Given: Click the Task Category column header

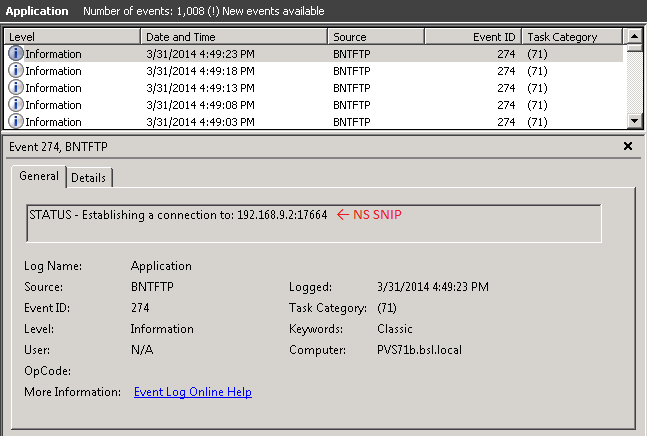Looking at the screenshot, I should [570, 37].
